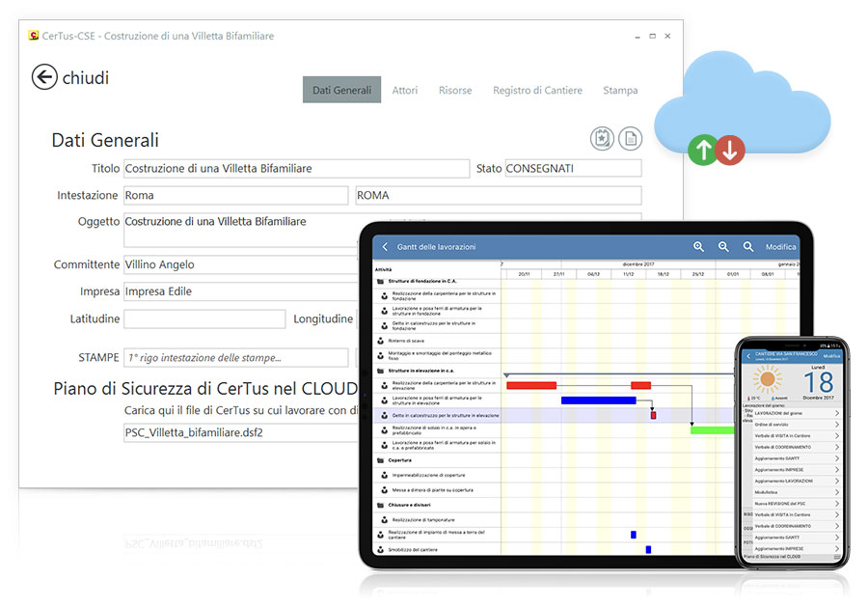This screenshot has height=608, width=868.
Task: Open the Risorse tab
Action: click(x=455, y=90)
